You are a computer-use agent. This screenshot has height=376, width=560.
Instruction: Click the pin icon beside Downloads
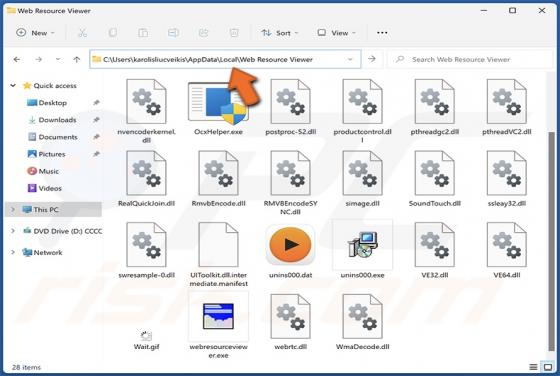click(96, 120)
